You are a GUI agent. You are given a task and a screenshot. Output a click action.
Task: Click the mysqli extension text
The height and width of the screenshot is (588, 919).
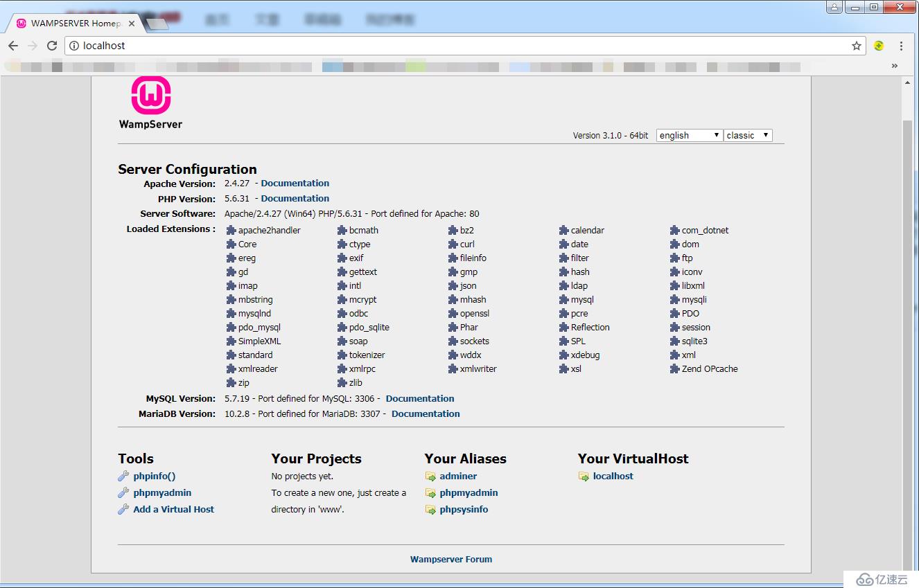[x=694, y=300]
